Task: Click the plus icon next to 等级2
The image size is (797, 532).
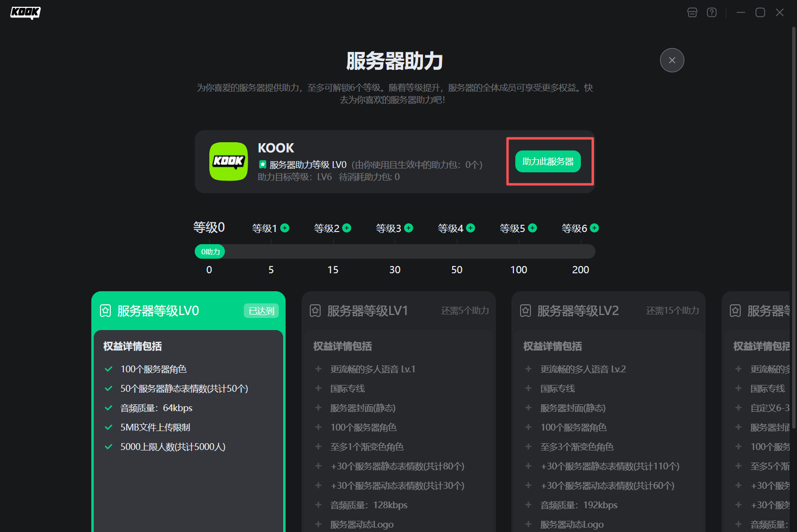Action: click(x=347, y=228)
